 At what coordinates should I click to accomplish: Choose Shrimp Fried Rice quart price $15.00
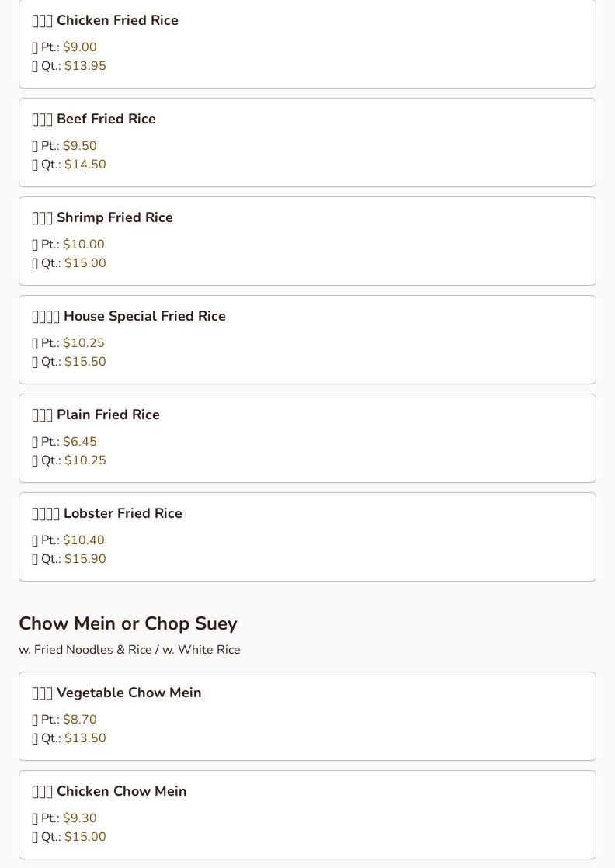85,263
